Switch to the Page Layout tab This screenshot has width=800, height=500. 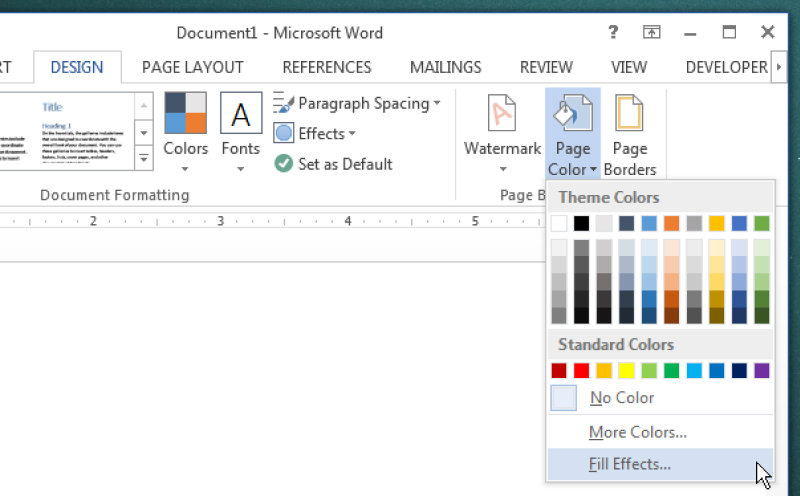pos(192,67)
